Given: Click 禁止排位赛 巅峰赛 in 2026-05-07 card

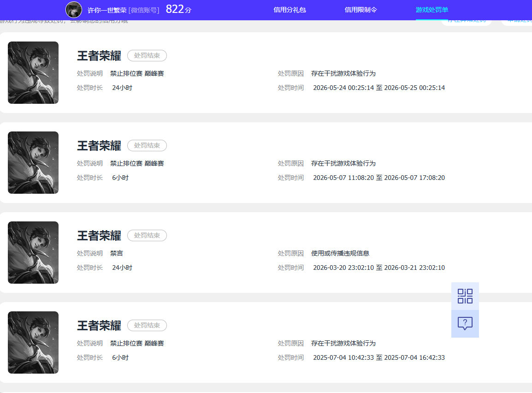Looking at the screenshot, I should (137, 164).
